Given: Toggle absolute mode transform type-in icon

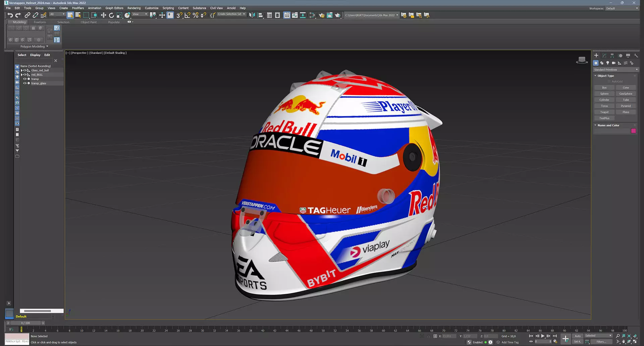Looking at the screenshot, I should 435,336.
